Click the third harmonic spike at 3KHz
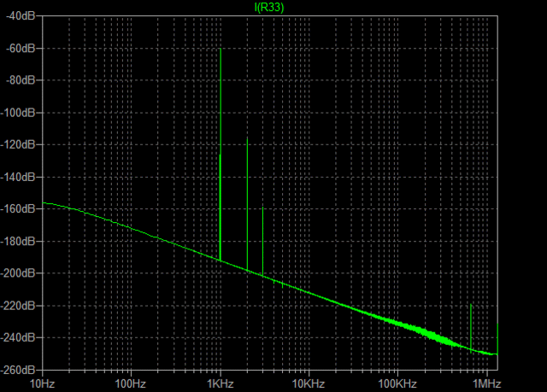The image size is (547, 392). click(262, 241)
